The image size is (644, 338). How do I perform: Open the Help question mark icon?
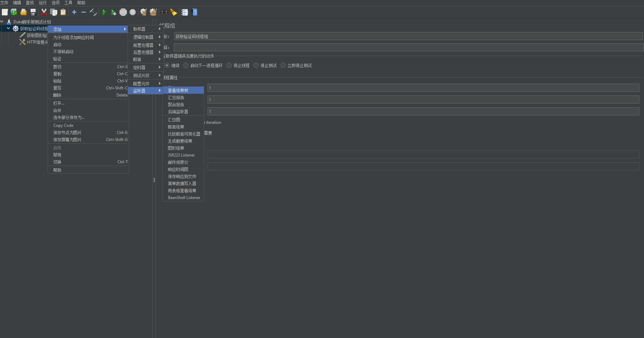tap(194, 12)
